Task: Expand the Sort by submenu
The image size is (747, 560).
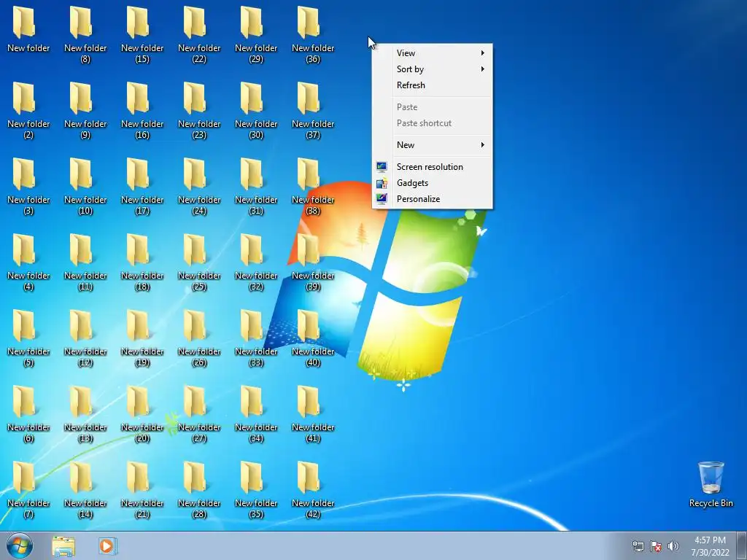Action: pos(432,69)
